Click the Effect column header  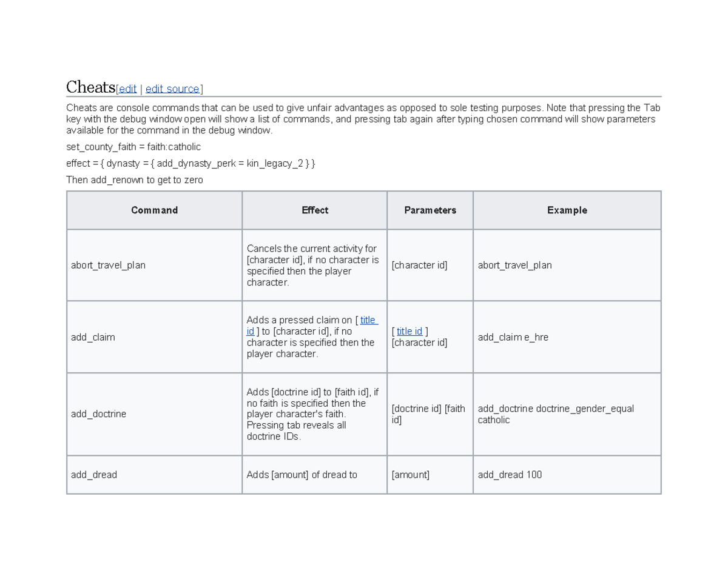(x=314, y=210)
